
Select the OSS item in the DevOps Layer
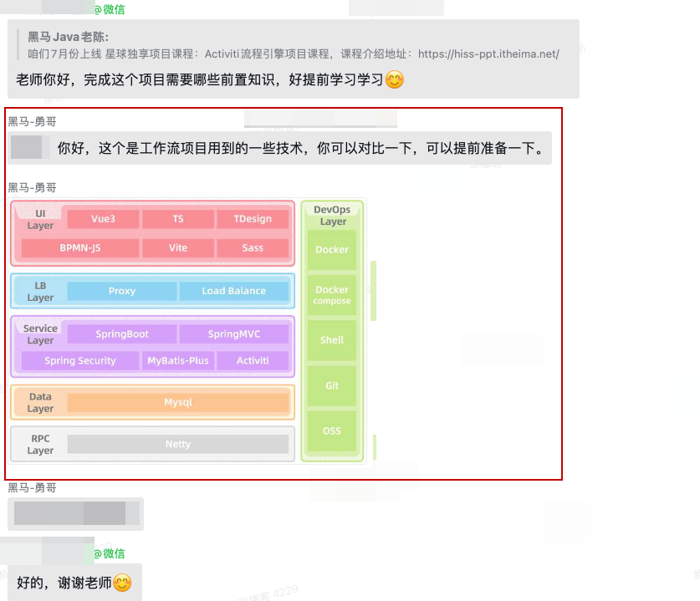pyautogui.click(x=332, y=431)
